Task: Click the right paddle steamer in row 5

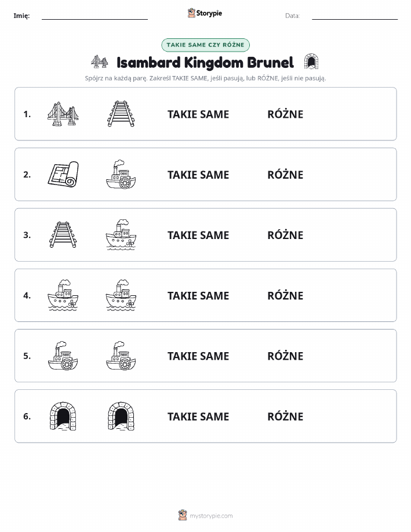Action: point(121,356)
